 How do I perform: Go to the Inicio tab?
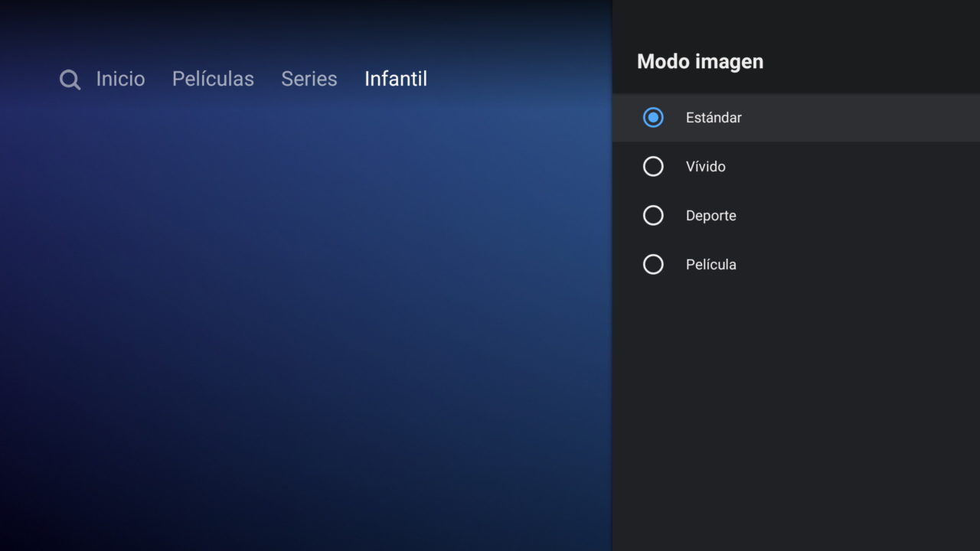point(120,79)
